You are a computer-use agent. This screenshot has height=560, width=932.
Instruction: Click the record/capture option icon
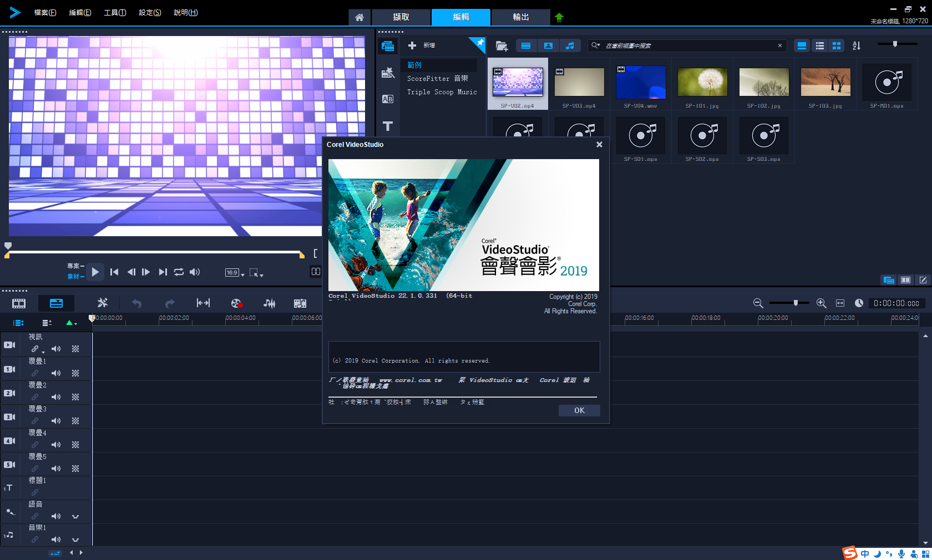pos(236,303)
